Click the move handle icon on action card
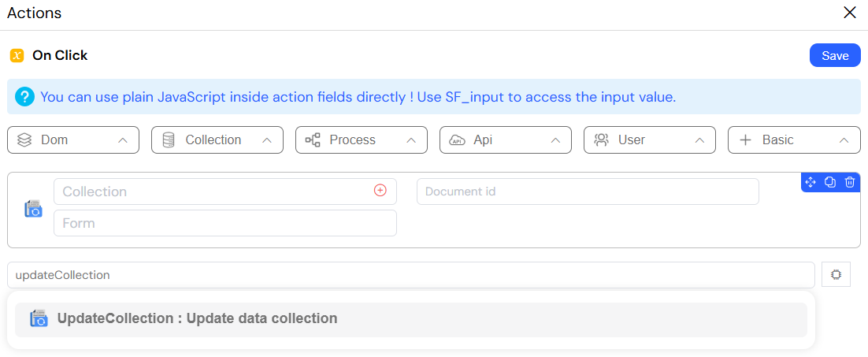This screenshot has height=357, width=868. (811, 182)
